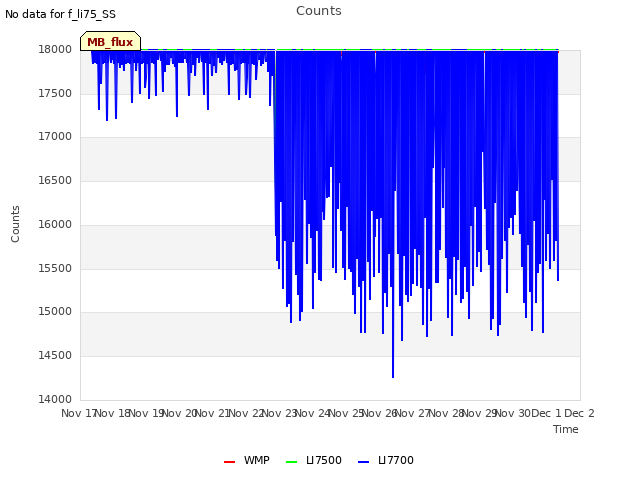Click the Nov 22 x-axis date label
640x480 pixels.
[x=247, y=413]
